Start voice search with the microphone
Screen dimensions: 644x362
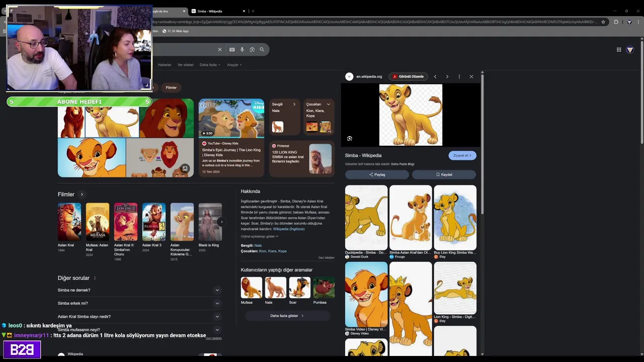[242, 49]
